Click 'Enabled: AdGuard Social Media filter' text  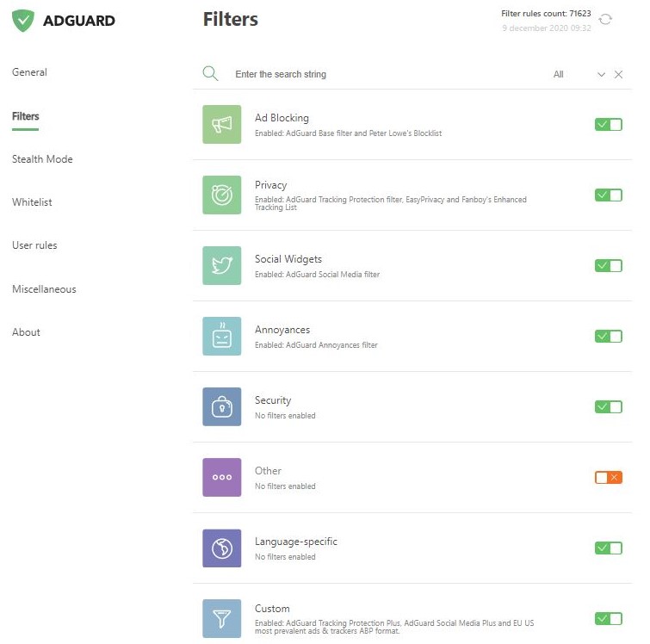pos(317,274)
